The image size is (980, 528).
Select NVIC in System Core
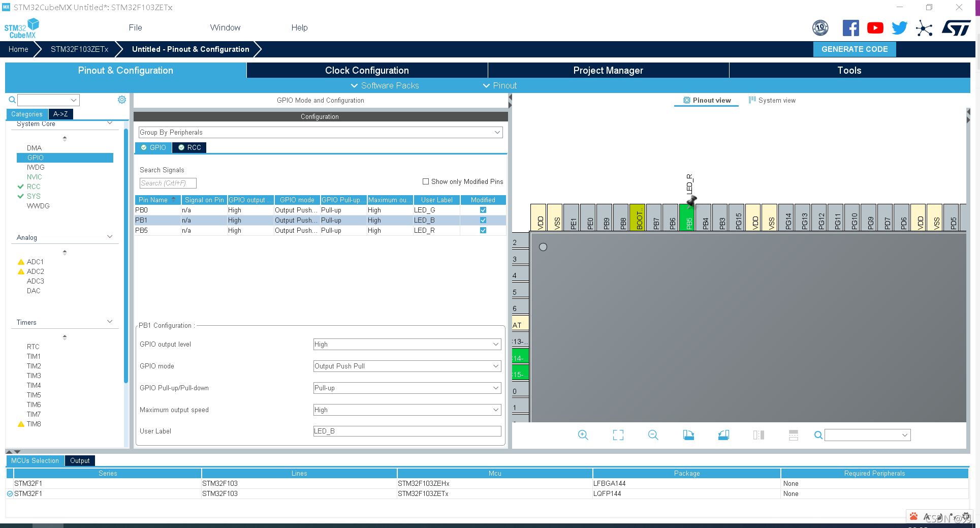point(35,177)
